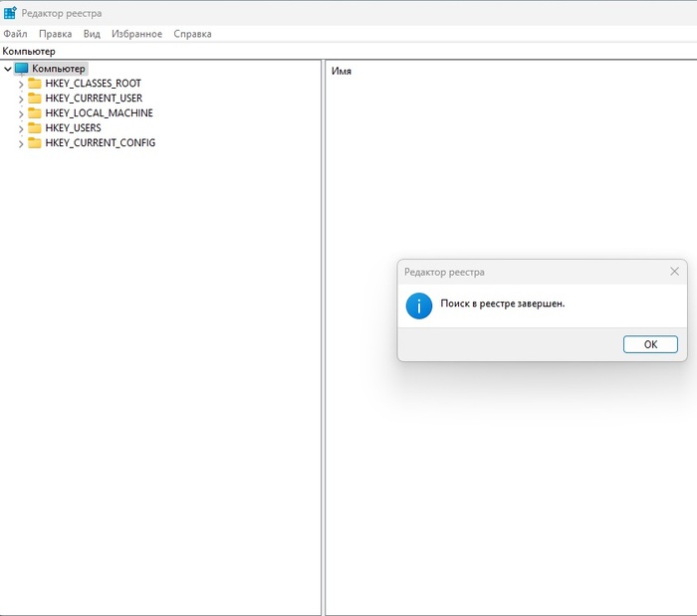Click the HKEY_LOCAL_MACHINE folder icon
Image resolution: width=697 pixels, height=616 pixels.
34,112
